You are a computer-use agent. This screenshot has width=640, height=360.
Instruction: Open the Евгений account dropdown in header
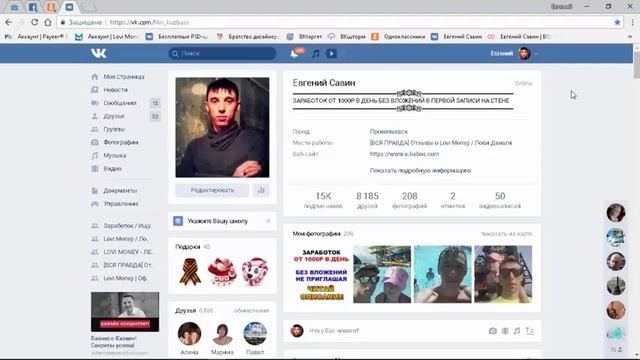coord(514,53)
